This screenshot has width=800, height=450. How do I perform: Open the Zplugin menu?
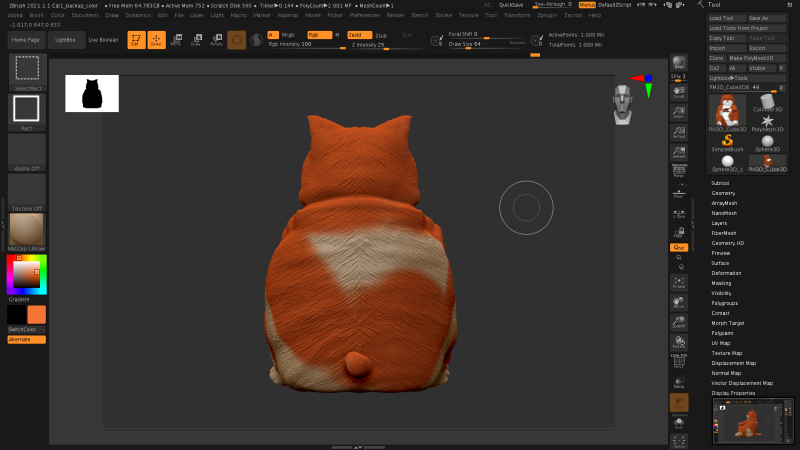pos(547,16)
